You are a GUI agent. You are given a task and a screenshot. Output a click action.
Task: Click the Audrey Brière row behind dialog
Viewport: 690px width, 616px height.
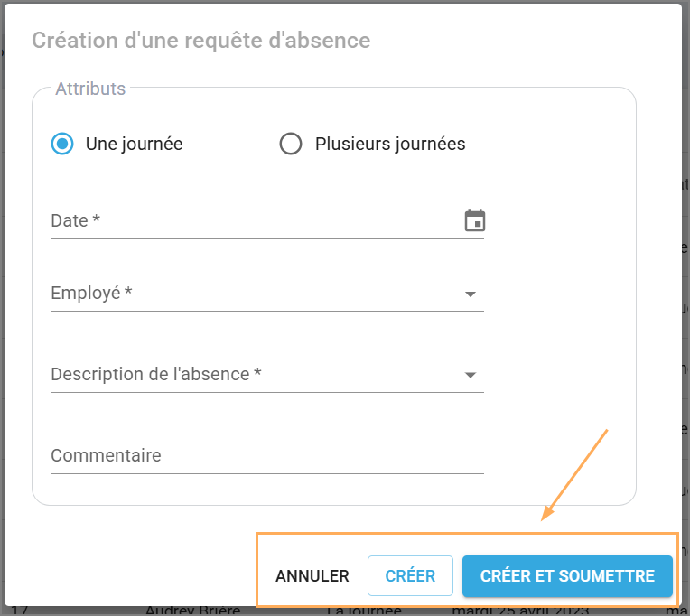(x=193, y=611)
